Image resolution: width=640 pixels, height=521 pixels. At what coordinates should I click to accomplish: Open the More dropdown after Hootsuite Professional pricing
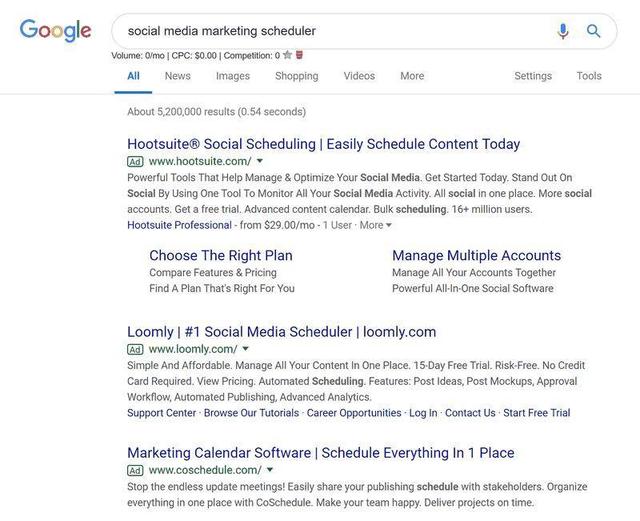(376, 225)
